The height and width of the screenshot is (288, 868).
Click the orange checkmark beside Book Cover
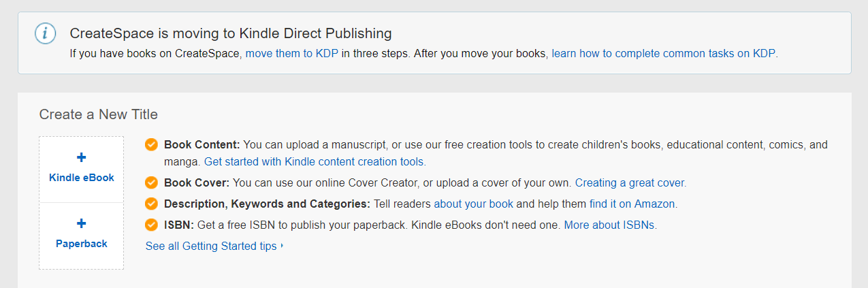[151, 183]
